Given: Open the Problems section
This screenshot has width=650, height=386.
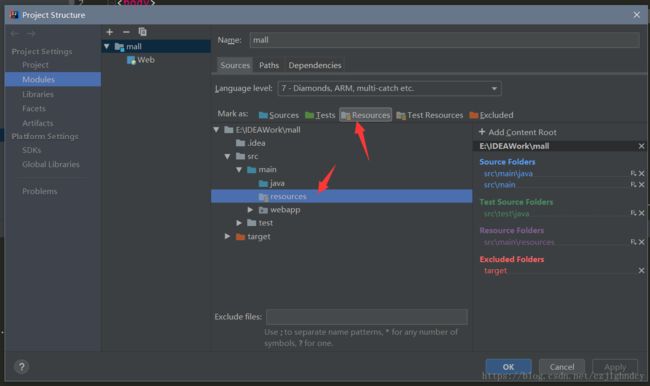Looking at the screenshot, I should tap(40, 191).
